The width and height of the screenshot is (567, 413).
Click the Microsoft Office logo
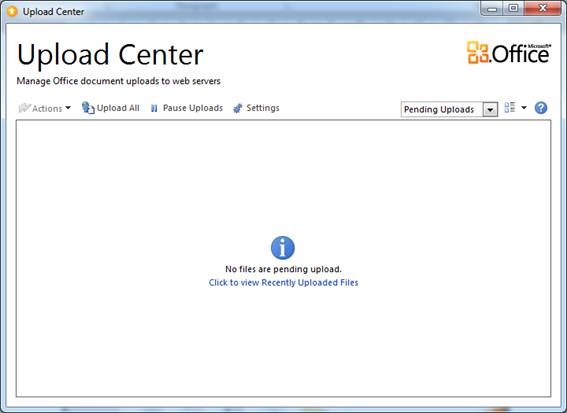coord(509,53)
